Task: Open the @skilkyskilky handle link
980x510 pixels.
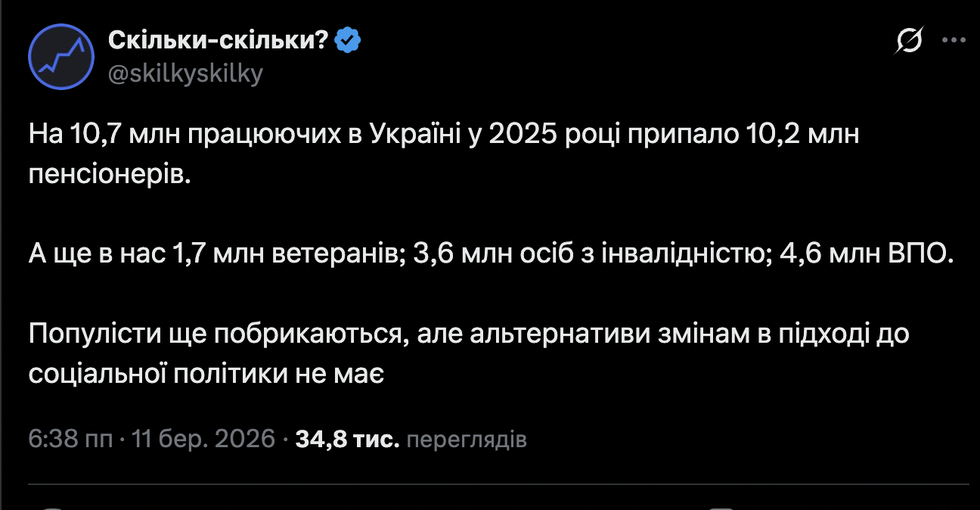Action: (185, 74)
